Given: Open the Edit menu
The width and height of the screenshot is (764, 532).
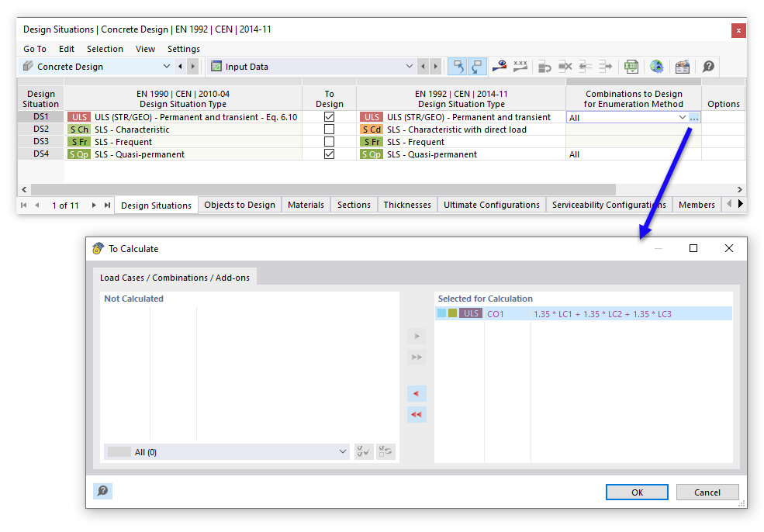Looking at the screenshot, I should click(x=66, y=49).
